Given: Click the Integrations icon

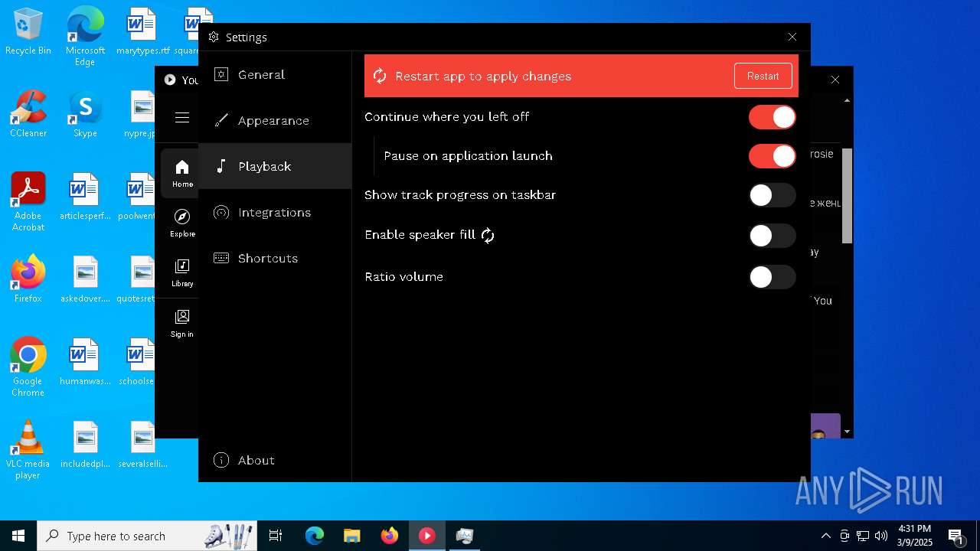Looking at the screenshot, I should point(221,212).
